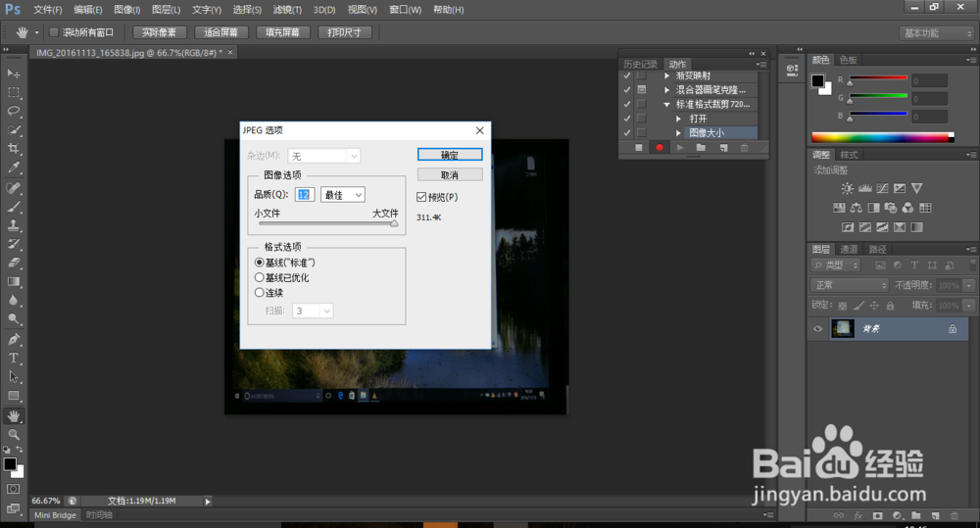Open the File menu
The image size is (980, 528).
click(x=47, y=10)
